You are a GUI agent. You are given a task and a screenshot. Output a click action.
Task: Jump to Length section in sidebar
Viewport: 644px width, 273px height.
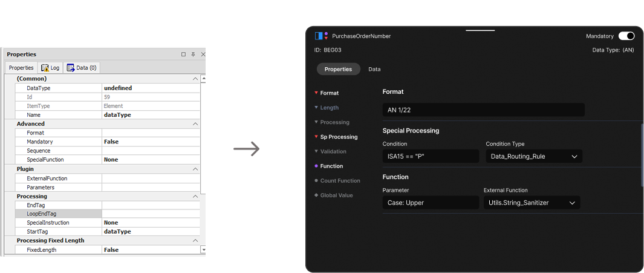[327, 108]
